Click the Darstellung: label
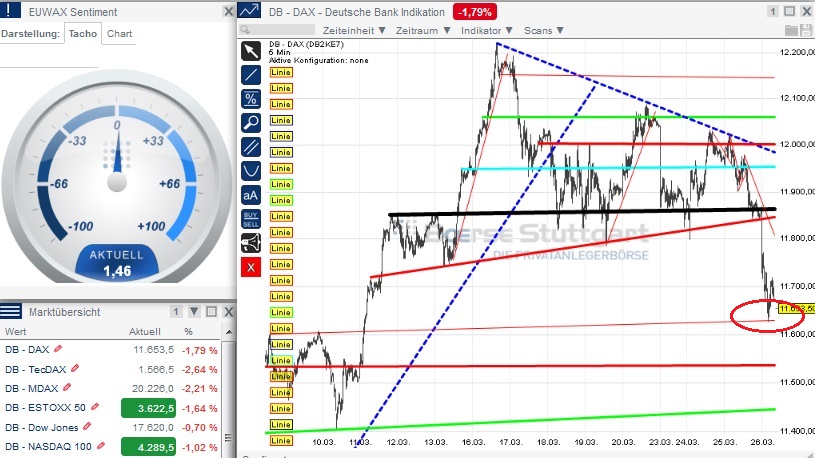Screen dimensions: 815x458 30,34
